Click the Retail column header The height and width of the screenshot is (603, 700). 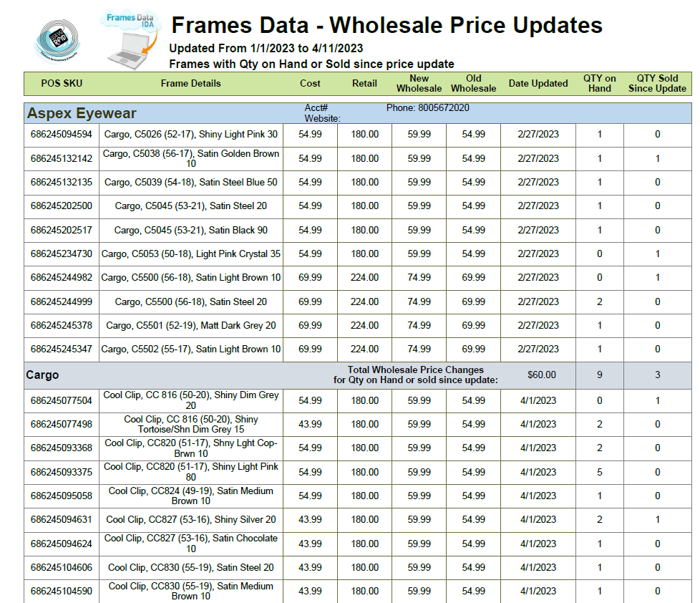click(x=364, y=84)
